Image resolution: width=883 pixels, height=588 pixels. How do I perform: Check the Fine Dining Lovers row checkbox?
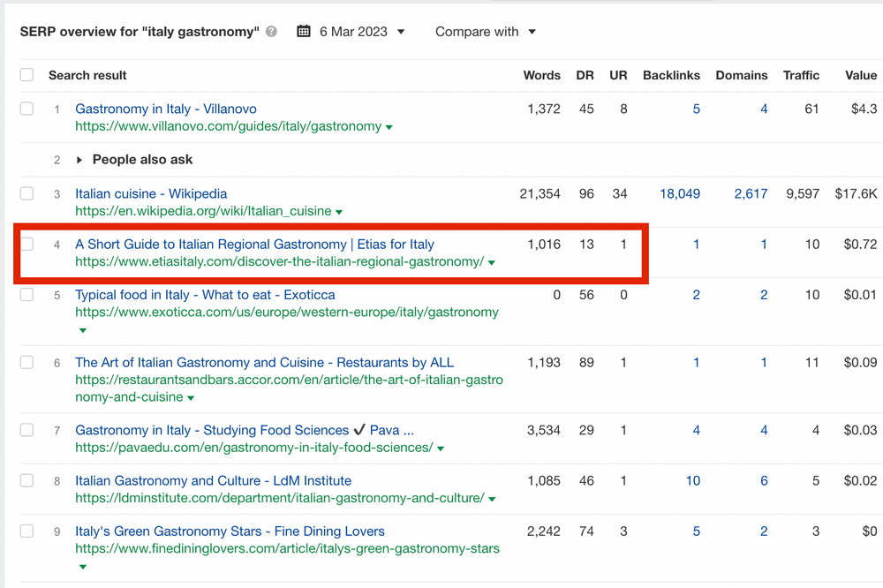[x=27, y=531]
